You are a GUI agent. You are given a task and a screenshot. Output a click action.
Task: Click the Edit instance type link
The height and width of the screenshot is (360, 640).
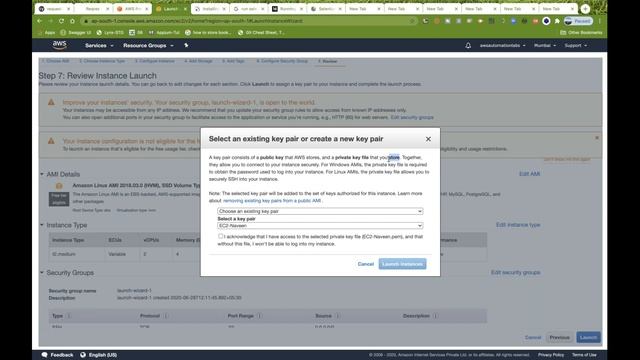pos(518,225)
